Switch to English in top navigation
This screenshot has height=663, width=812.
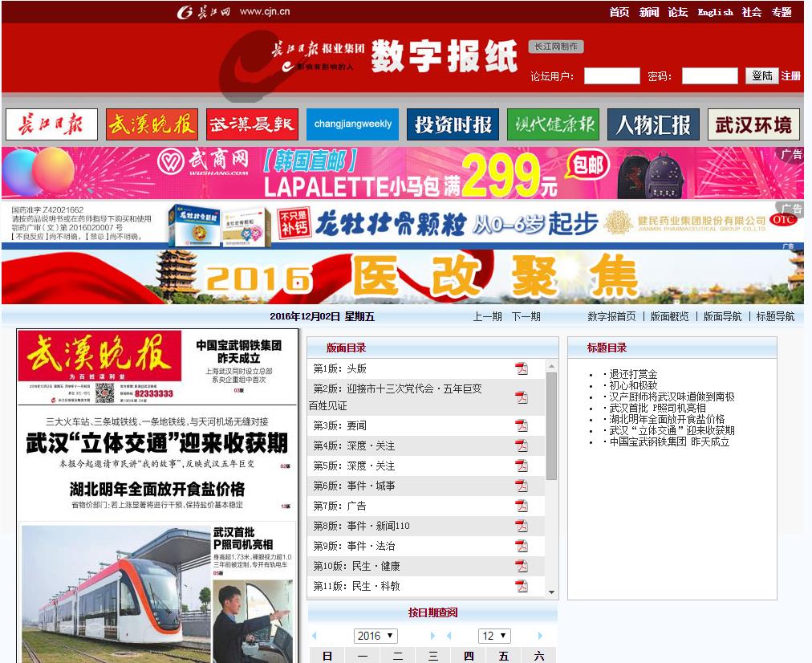[715, 12]
